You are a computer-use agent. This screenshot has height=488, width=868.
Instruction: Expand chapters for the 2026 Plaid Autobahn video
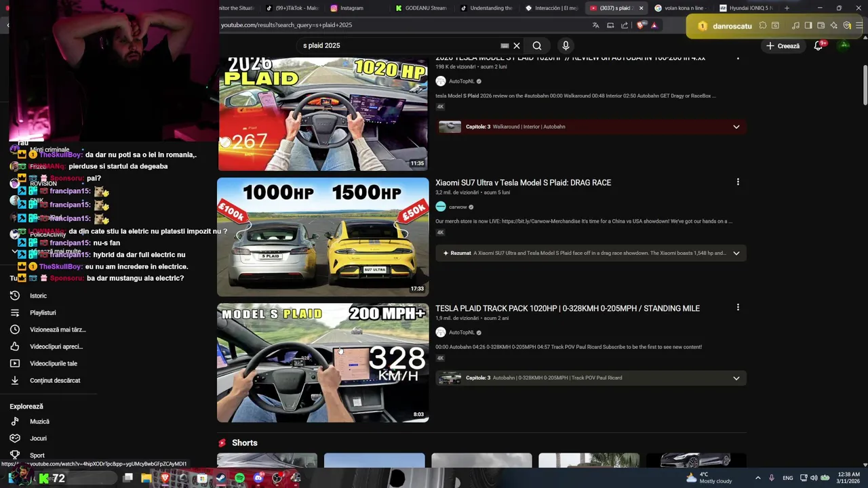coord(736,127)
